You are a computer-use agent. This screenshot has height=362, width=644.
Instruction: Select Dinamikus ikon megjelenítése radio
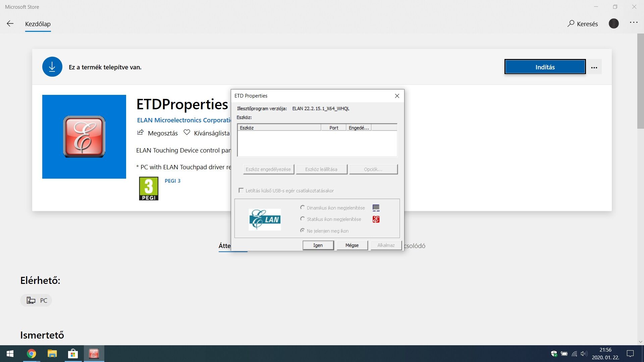303,207
